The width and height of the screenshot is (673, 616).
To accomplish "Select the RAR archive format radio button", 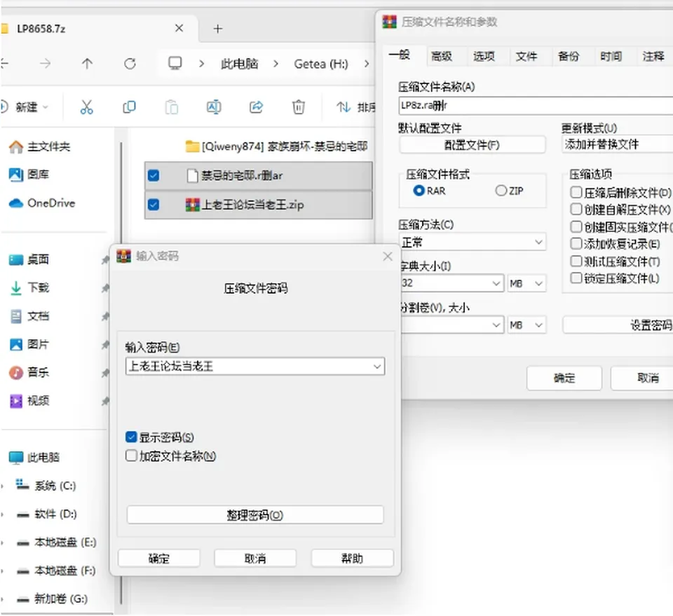I will 419,191.
